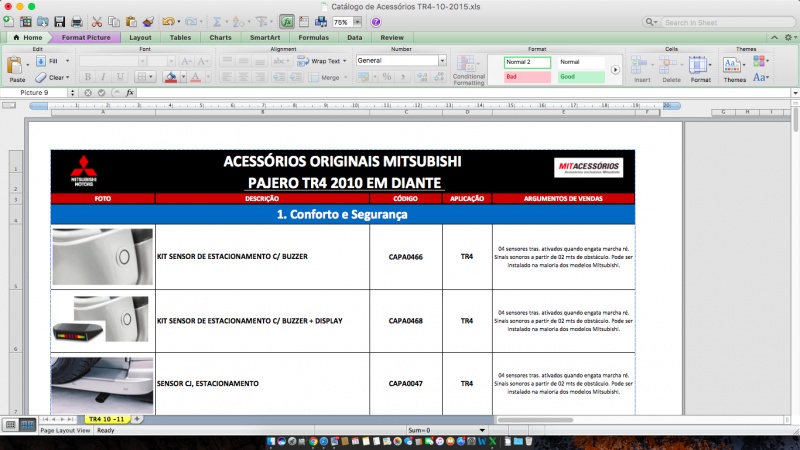Open the zoom percentage dropdown
Image resolution: width=800 pixels, height=450 pixels.
[357, 22]
